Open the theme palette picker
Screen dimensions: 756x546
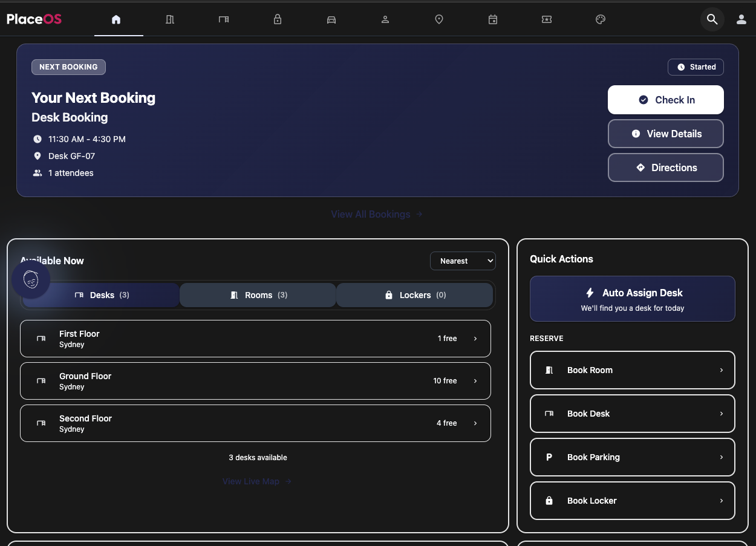point(600,19)
